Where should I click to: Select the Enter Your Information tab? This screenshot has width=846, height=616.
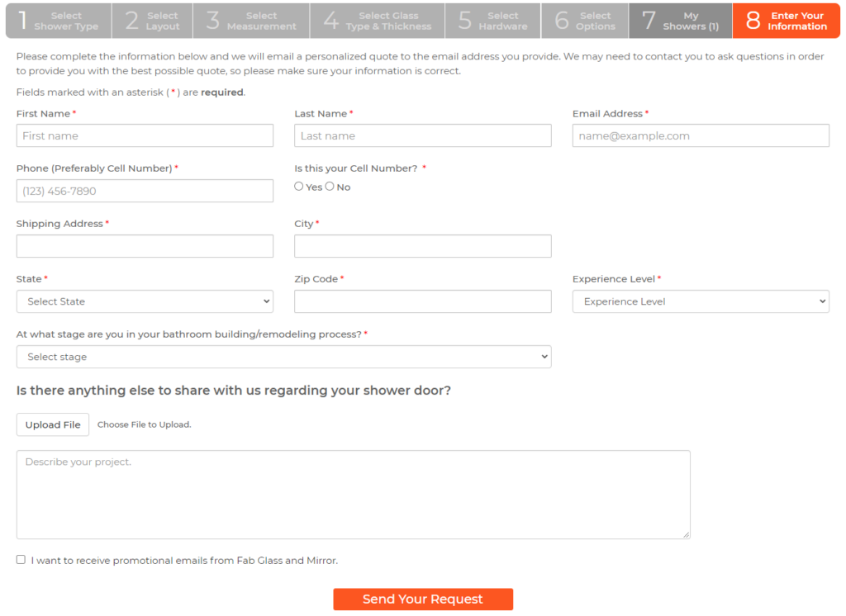coord(786,21)
